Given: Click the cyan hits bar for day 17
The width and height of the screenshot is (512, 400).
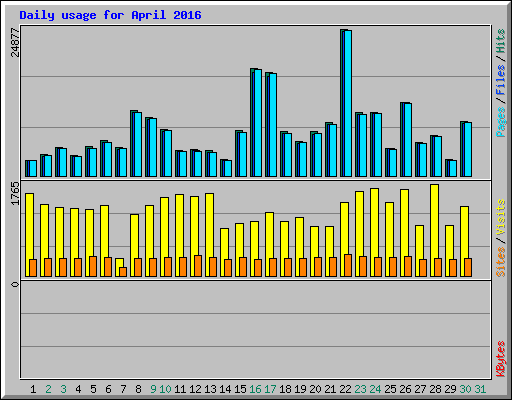Looking at the screenshot, I should (x=273, y=125).
